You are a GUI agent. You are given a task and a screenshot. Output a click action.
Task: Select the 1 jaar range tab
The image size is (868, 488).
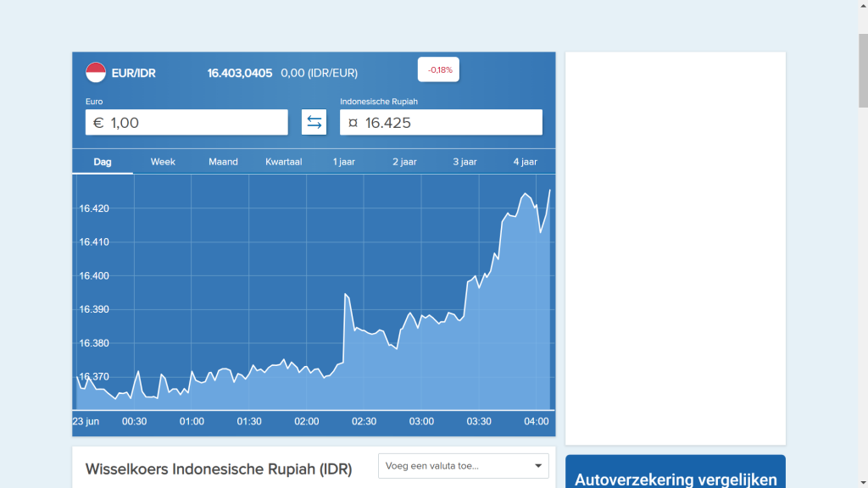[344, 162]
